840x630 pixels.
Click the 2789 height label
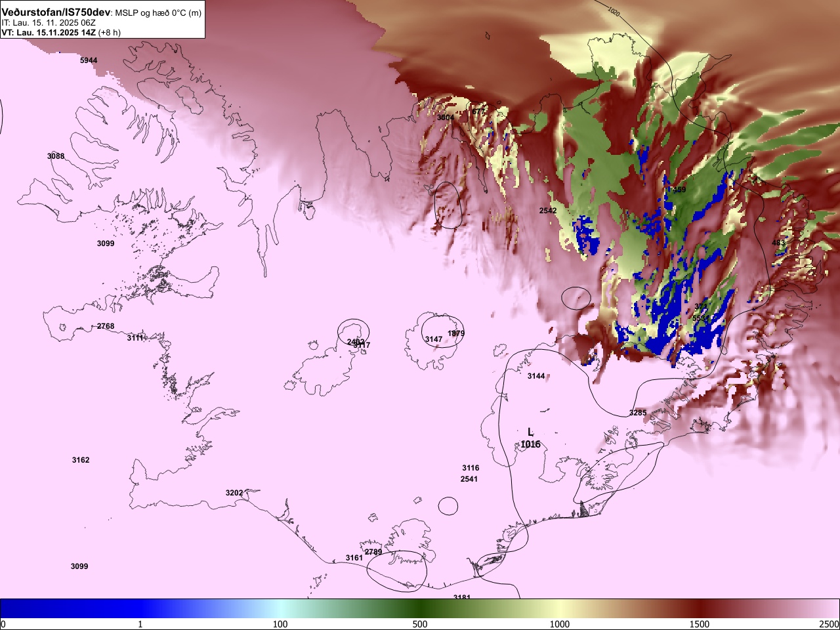point(373,552)
